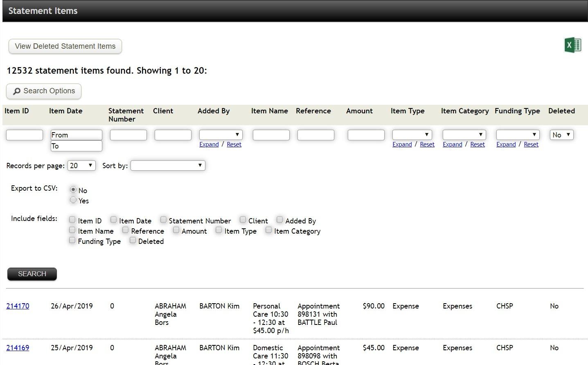Click View Deleted Statement Items
The image size is (588, 365).
coord(65,46)
